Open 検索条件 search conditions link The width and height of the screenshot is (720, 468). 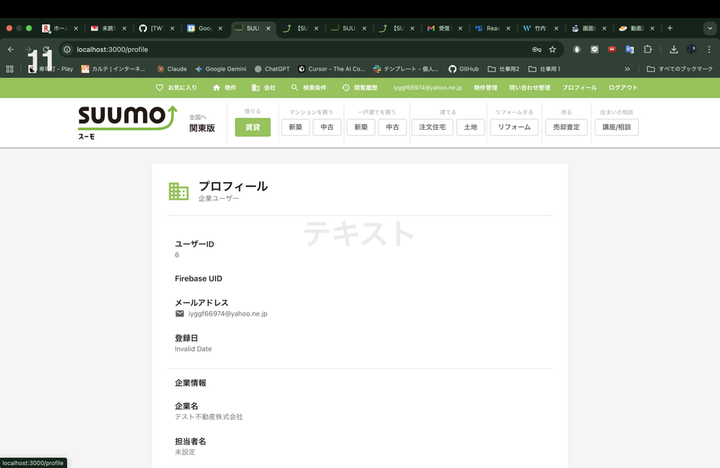click(309, 88)
